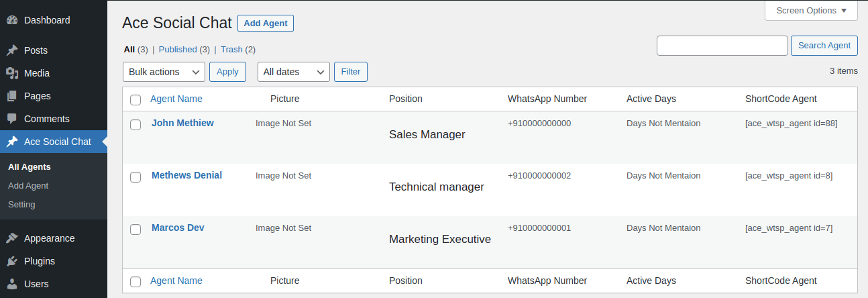This screenshot has width=868, height=298.
Task: Open the Setting submenu item
Action: point(21,204)
